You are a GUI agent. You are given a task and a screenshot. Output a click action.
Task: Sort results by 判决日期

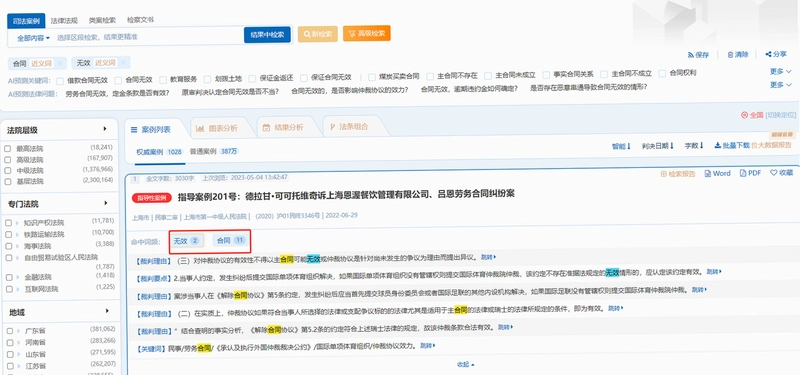(658, 146)
